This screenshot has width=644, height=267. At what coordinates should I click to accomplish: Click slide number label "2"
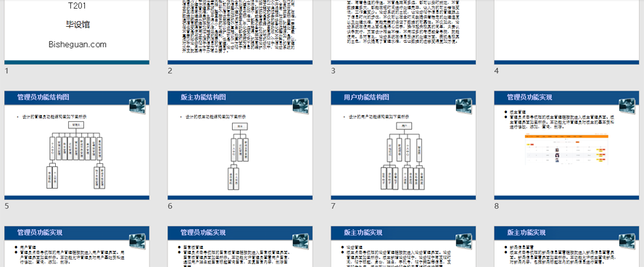tap(170, 71)
